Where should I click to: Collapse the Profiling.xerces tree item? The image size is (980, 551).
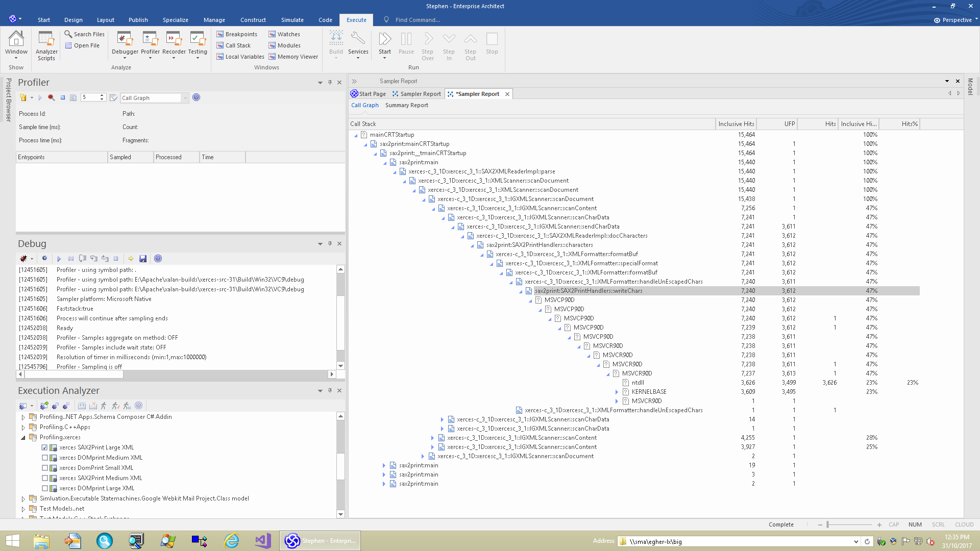(22, 437)
